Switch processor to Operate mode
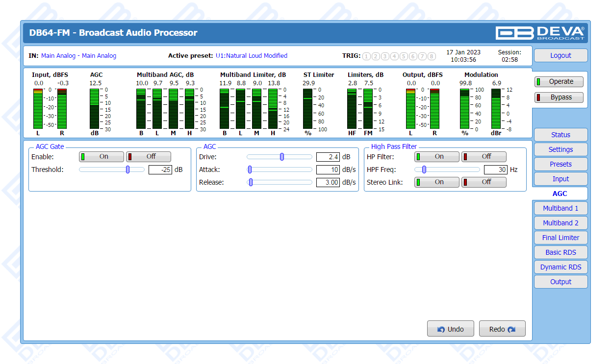 pos(559,82)
